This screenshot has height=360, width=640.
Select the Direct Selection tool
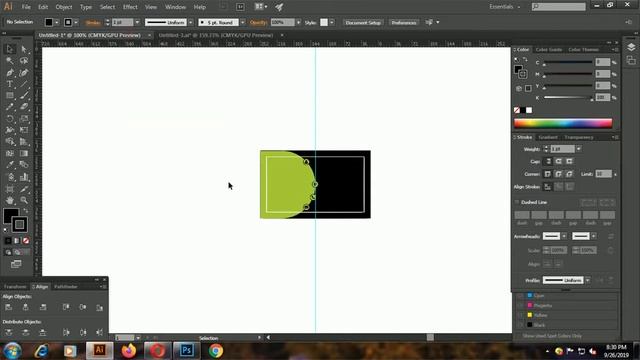(x=24, y=49)
